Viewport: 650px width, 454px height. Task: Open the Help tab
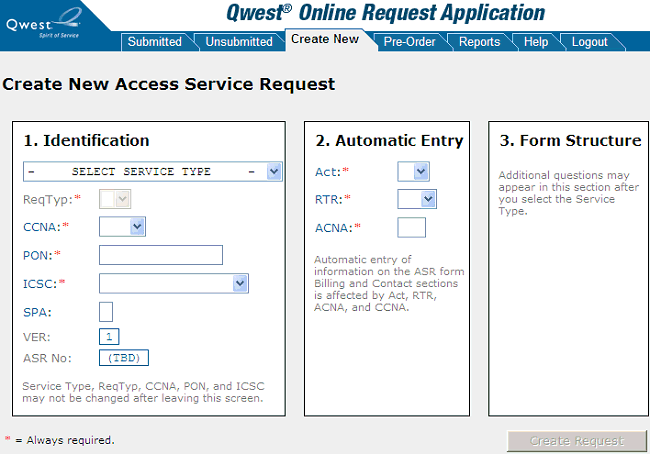pyautogui.click(x=535, y=42)
